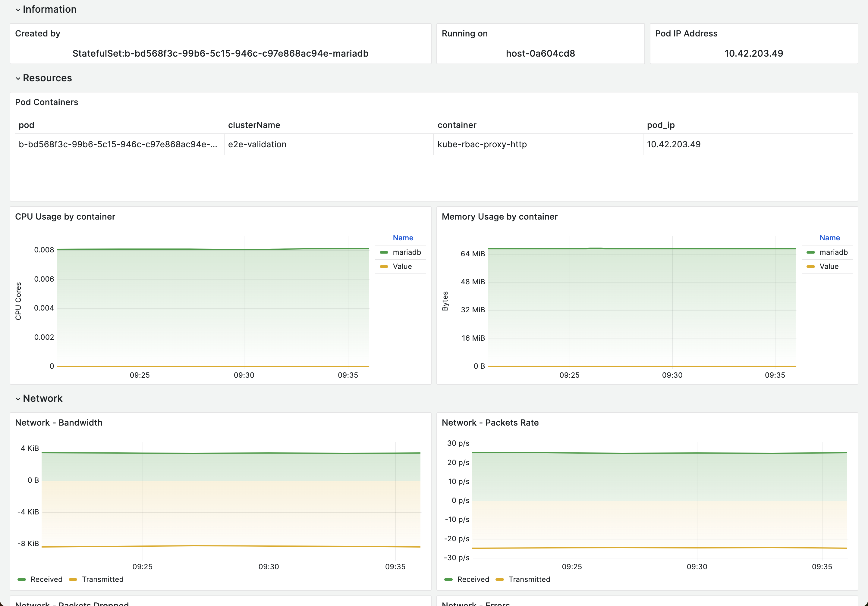Toggle mariadb series in CPU Usage legend
The height and width of the screenshot is (606, 868).
tap(406, 252)
